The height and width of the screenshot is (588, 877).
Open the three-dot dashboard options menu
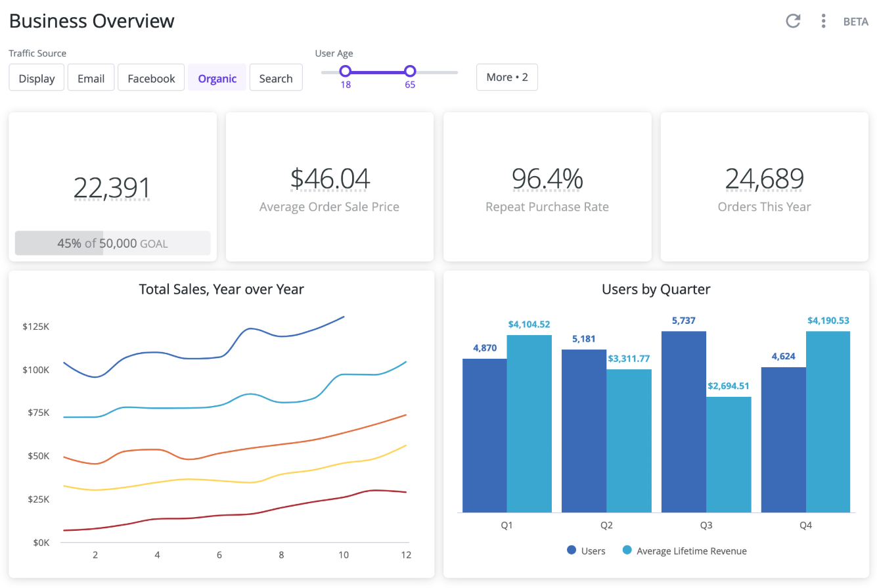[823, 21]
